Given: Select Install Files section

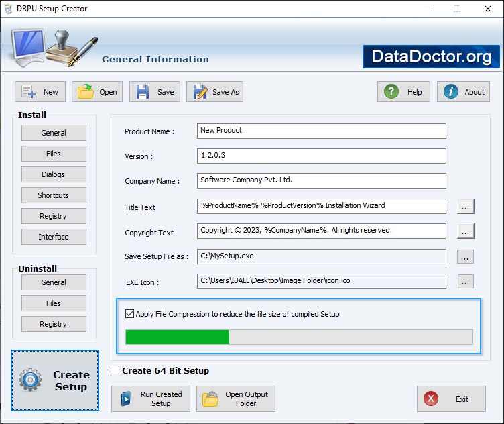Looking at the screenshot, I should pyautogui.click(x=54, y=154).
